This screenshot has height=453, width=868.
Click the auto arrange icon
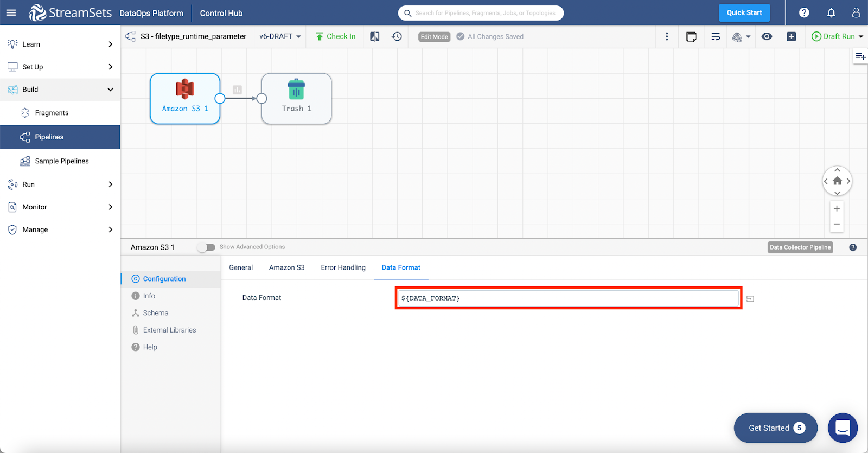click(x=716, y=36)
